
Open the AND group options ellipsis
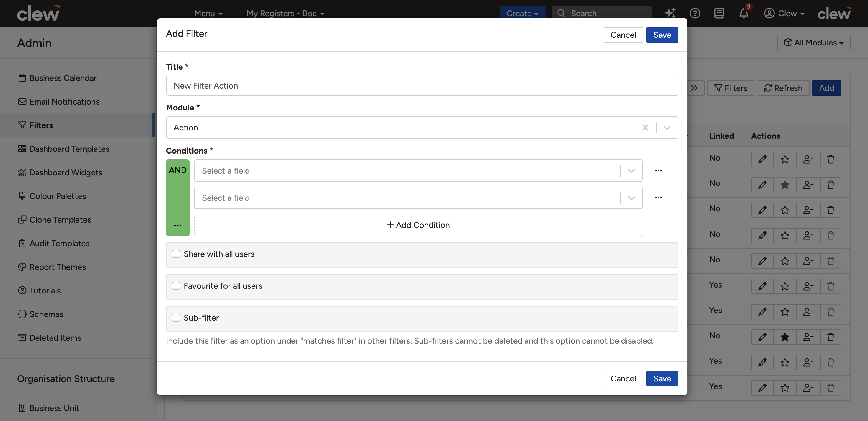[177, 225]
